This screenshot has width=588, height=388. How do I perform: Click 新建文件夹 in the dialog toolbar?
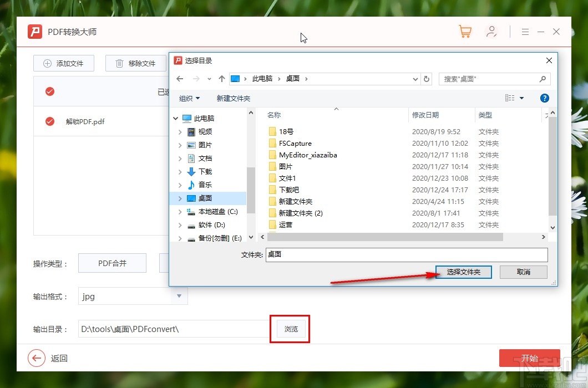[x=234, y=98]
